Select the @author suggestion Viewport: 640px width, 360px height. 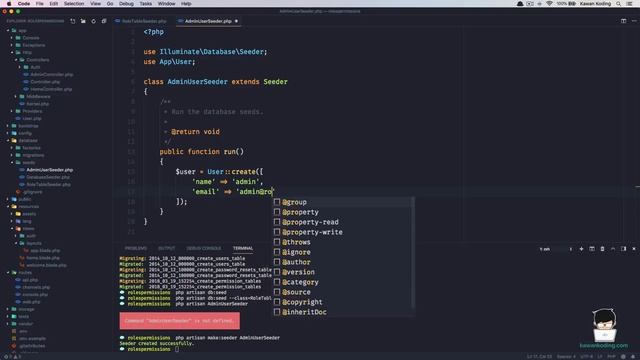click(343, 262)
